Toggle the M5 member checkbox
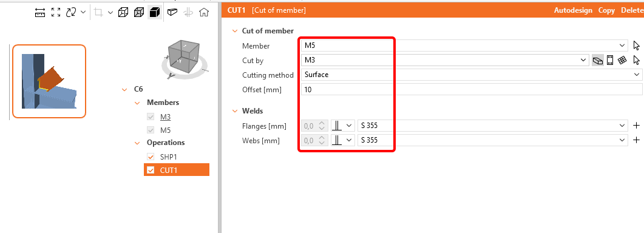This screenshot has width=644, height=233. pyautogui.click(x=151, y=130)
